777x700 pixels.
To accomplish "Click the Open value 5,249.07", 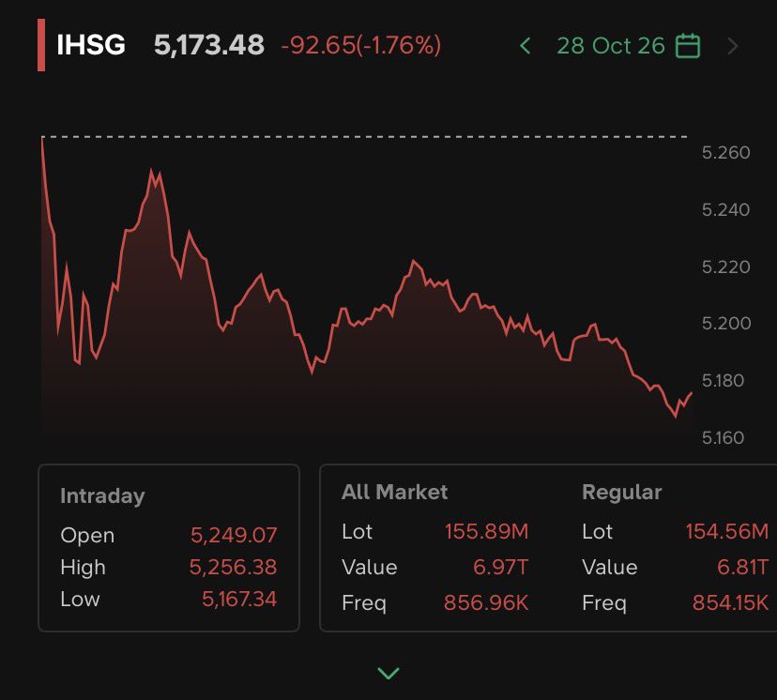I will coord(234,535).
